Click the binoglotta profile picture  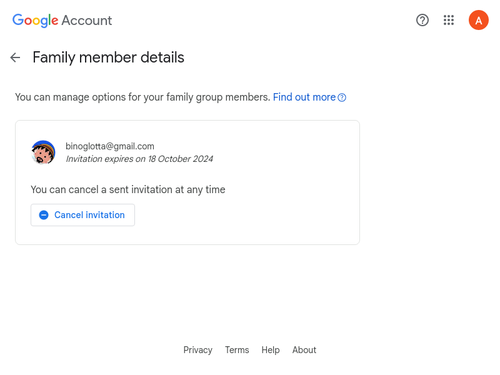point(43,152)
